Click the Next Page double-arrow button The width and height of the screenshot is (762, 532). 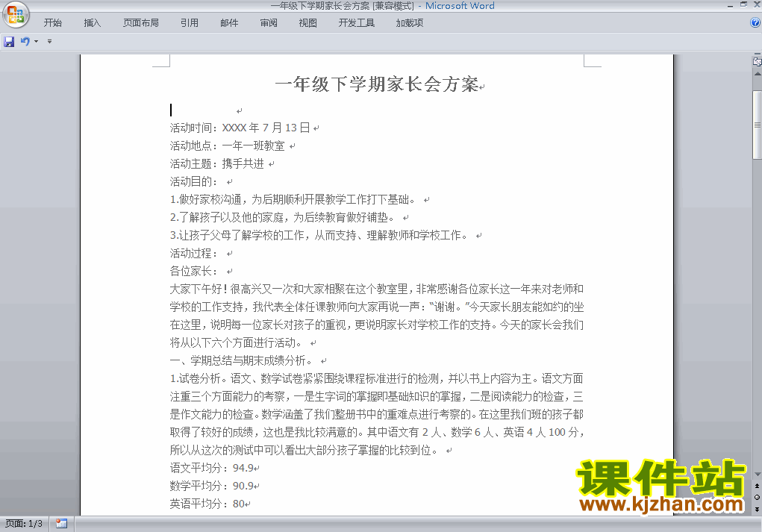(x=757, y=509)
